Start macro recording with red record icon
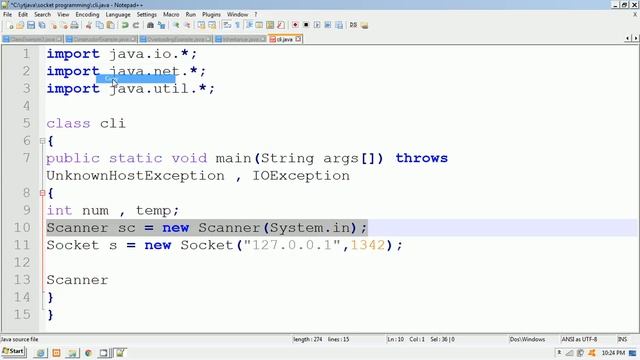The height and width of the screenshot is (360, 640). pyautogui.click(x=295, y=25)
